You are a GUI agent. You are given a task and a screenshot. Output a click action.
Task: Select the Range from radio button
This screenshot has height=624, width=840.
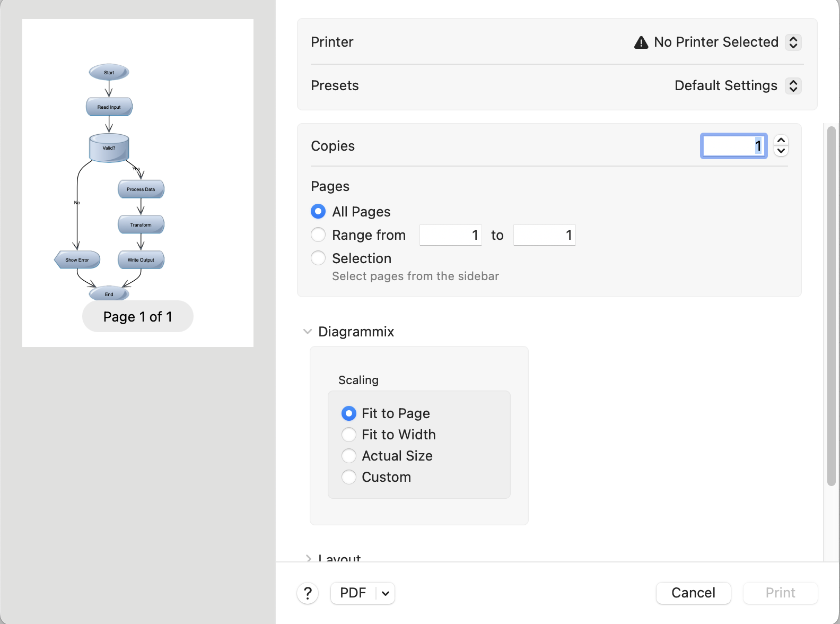pyautogui.click(x=318, y=235)
